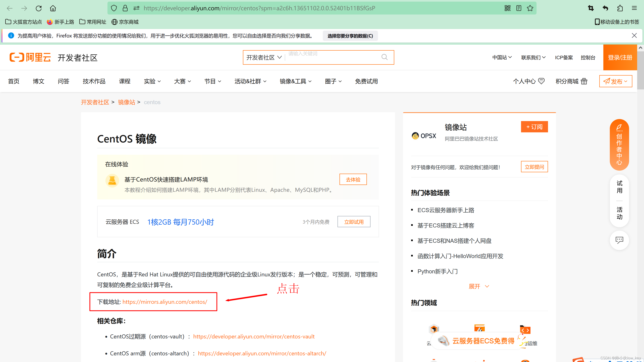644x362 pixels.
Task: Expand the 圈子 nav dropdown
Action: [x=333, y=81]
